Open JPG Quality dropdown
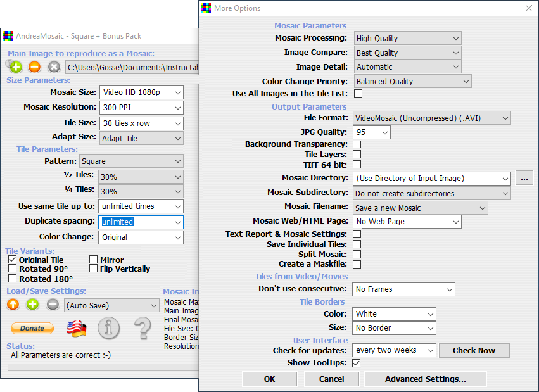Viewport: 539px width, 392px height. [x=372, y=132]
